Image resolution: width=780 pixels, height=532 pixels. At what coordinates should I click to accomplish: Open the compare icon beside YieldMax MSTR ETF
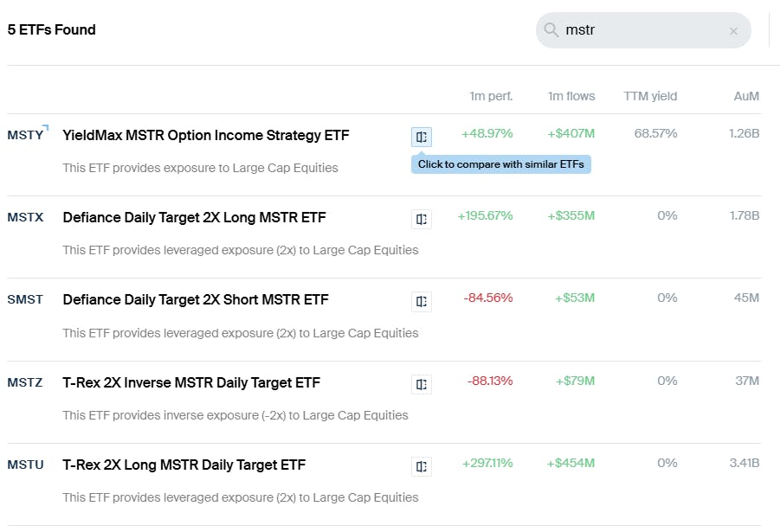coord(422,136)
